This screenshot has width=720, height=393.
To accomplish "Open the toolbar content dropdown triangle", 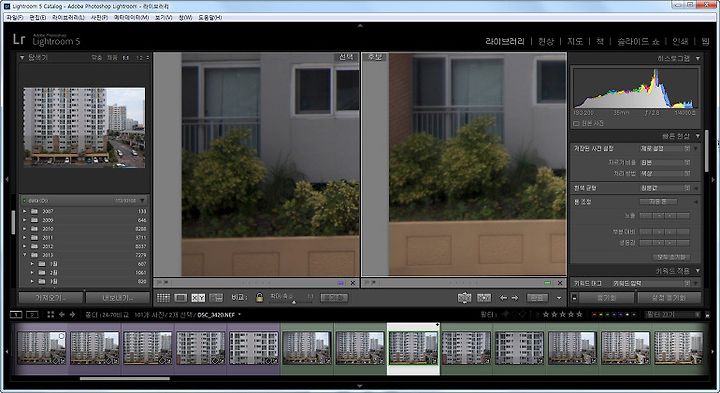I will 559,298.
